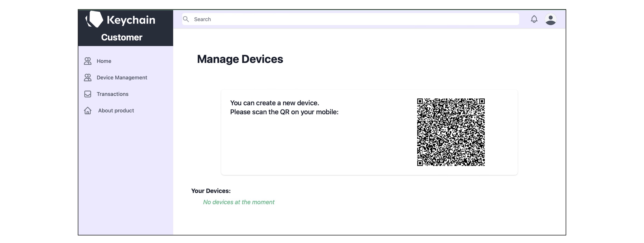The width and height of the screenshot is (644, 243).
Task: Click "You can create a new device." text
Action: pyautogui.click(x=275, y=103)
